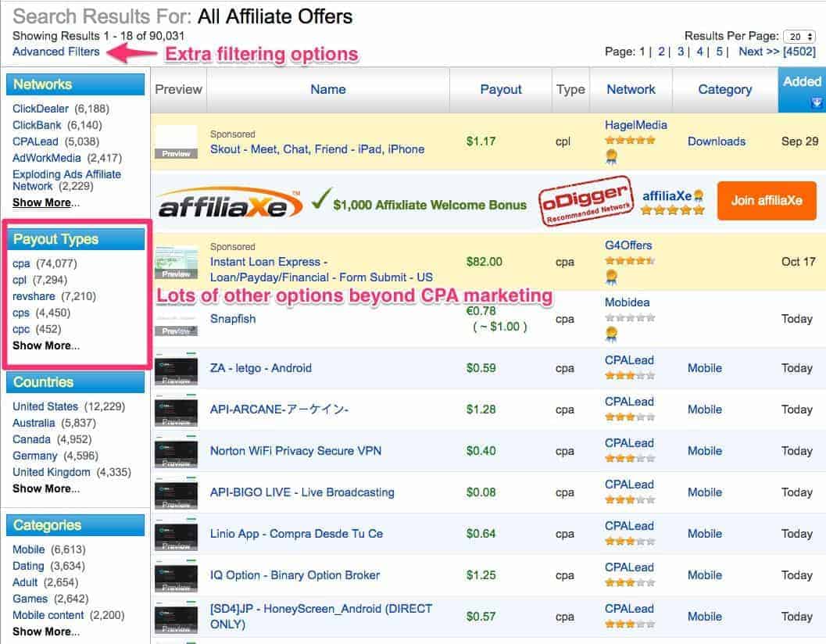Image resolution: width=826 pixels, height=644 pixels.
Task: Filter offers by Canada
Action: click(31, 439)
